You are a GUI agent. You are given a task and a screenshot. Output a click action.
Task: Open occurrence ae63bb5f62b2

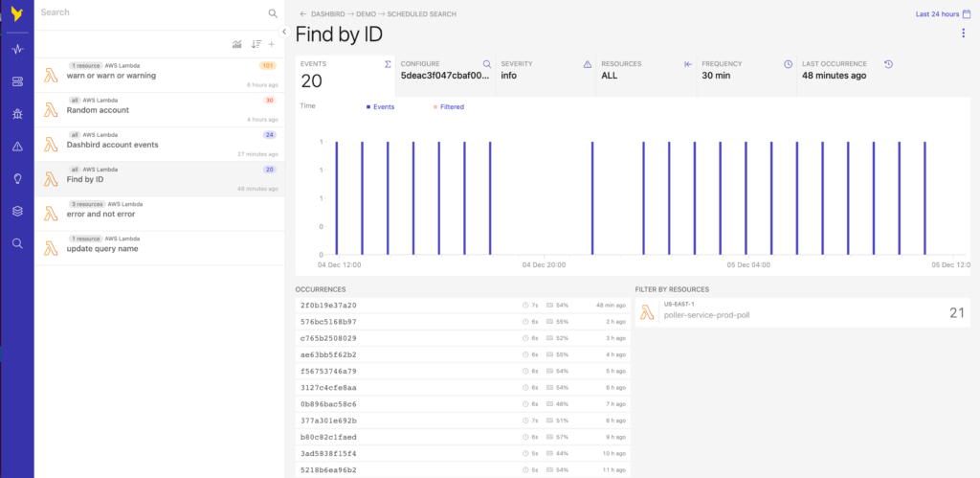[x=463, y=354]
